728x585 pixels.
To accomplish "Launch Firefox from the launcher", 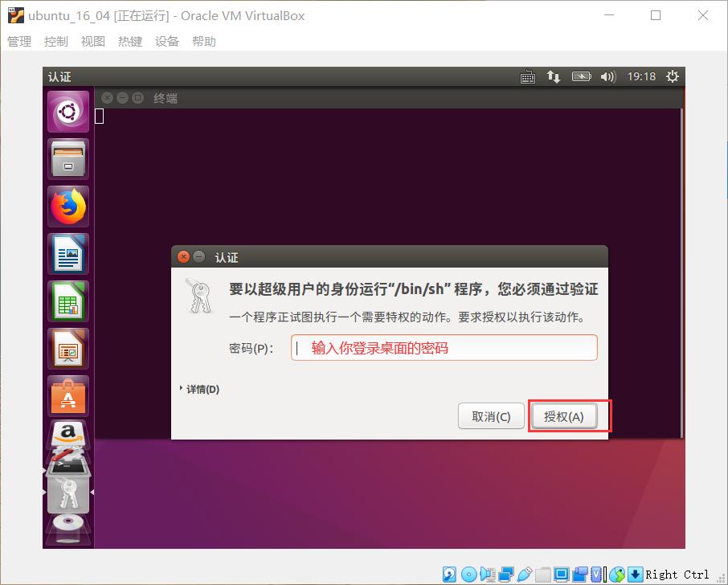I will [x=68, y=207].
